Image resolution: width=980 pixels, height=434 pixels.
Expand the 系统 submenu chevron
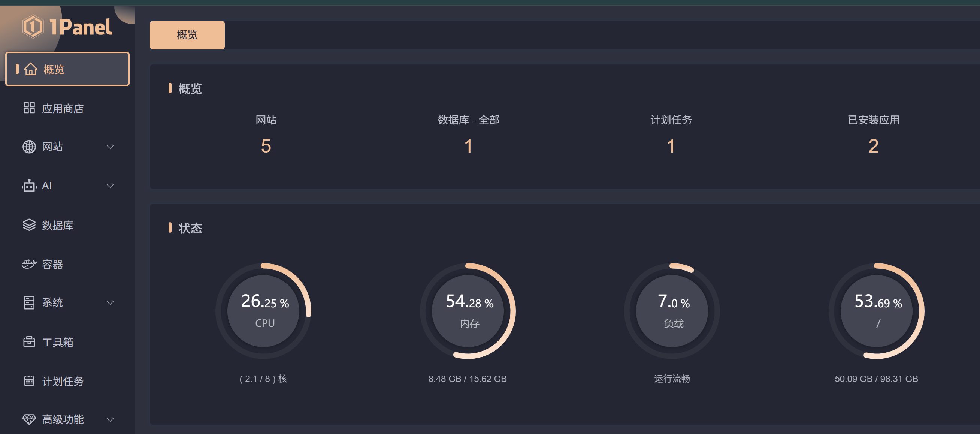click(x=110, y=303)
